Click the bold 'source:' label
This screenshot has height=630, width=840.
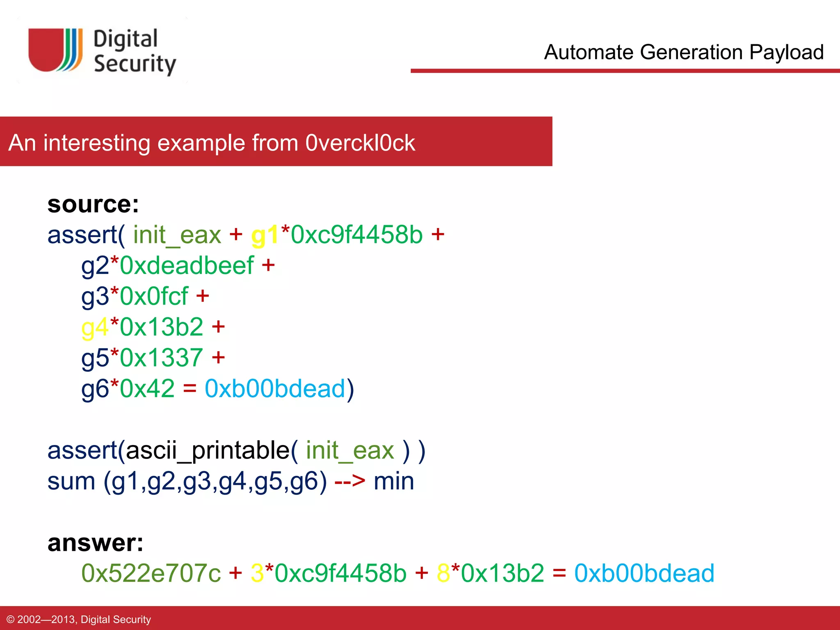point(94,204)
